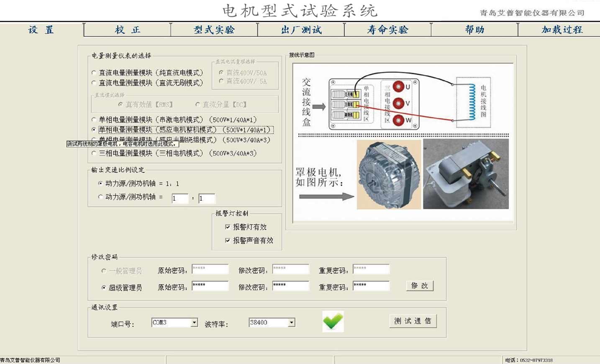Open the 寿命实验 tab
The height and width of the screenshot is (364, 600).
pos(387,30)
